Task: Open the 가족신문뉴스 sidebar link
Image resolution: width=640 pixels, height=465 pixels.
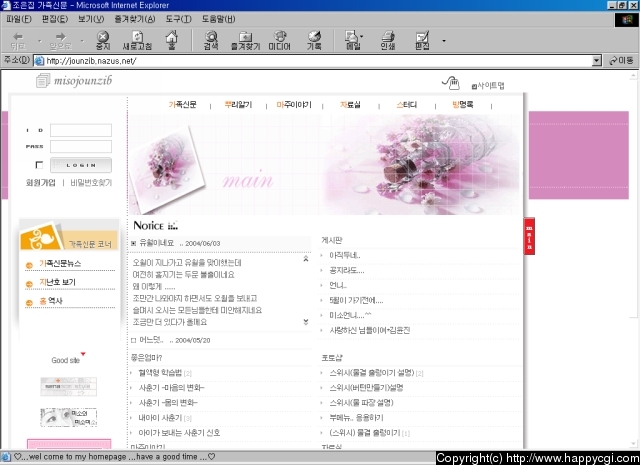Action: tap(60, 263)
